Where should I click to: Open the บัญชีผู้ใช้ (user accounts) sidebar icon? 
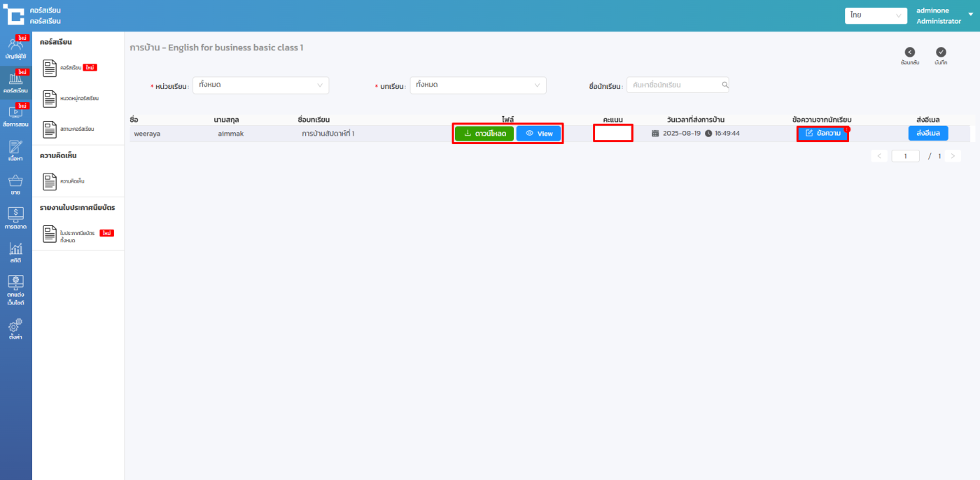point(15,47)
